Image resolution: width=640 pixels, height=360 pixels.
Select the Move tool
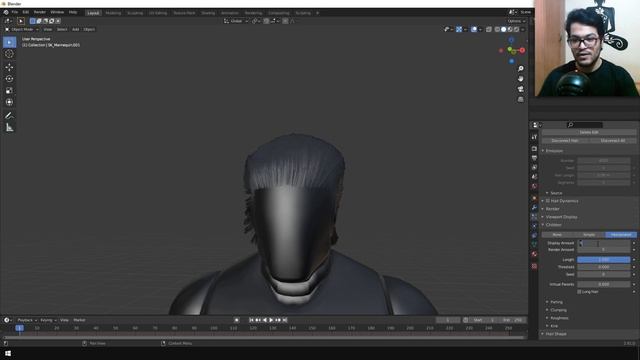tap(9, 67)
